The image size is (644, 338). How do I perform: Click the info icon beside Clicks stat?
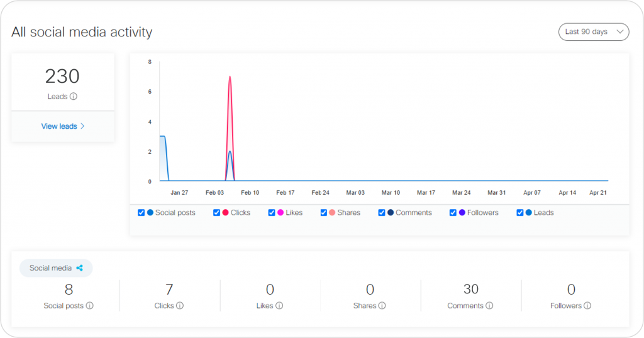pyautogui.click(x=180, y=306)
